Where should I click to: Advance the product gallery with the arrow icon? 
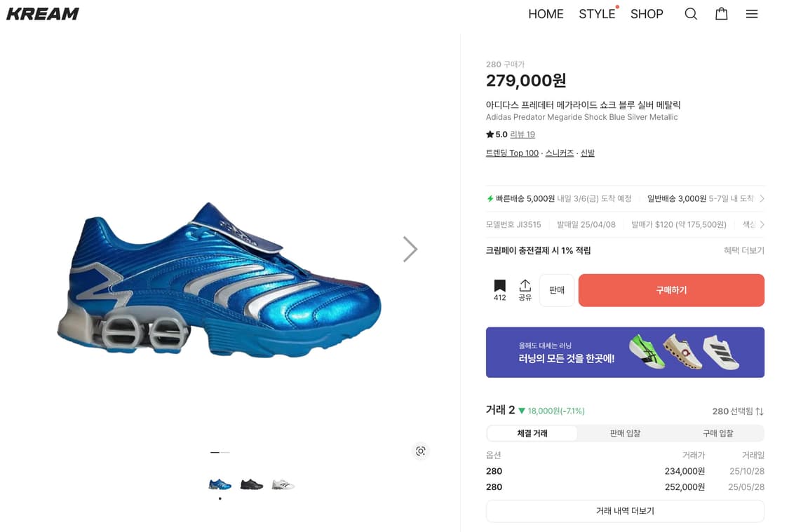pyautogui.click(x=410, y=249)
